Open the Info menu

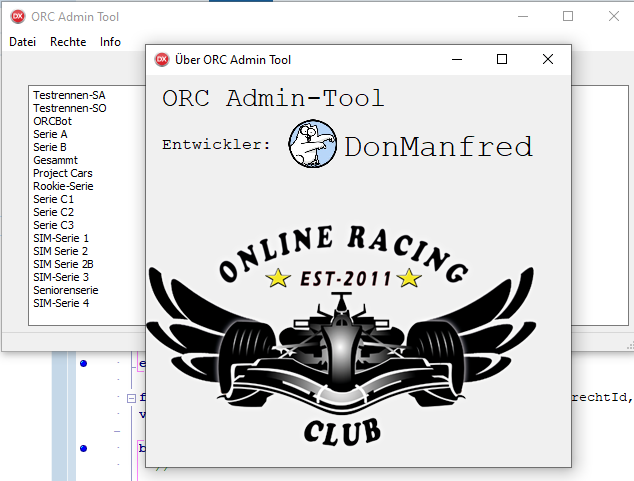tap(110, 42)
